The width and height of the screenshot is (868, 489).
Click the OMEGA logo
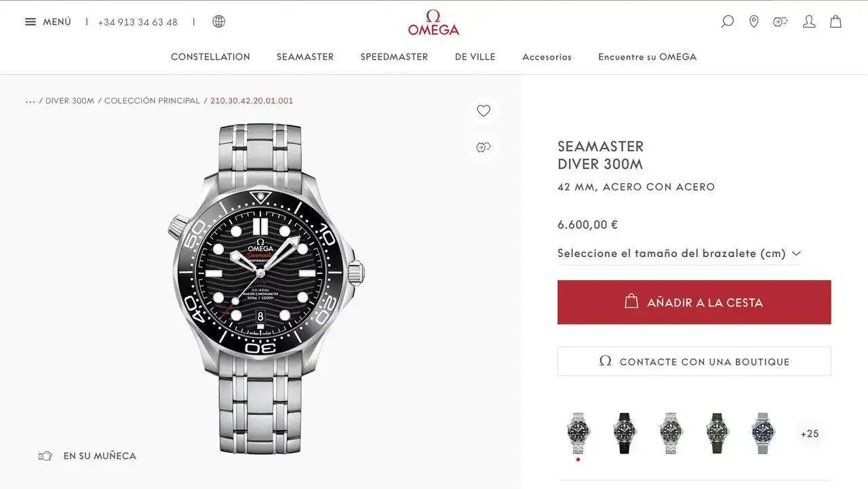pos(433,23)
